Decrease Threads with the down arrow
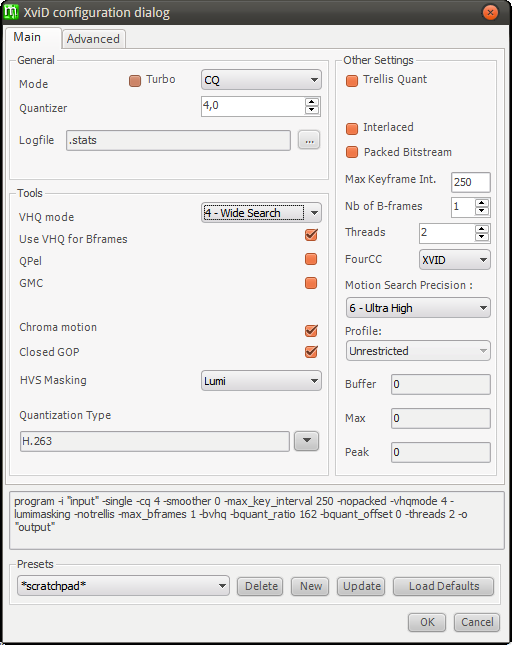The image size is (512, 645). tap(482, 237)
